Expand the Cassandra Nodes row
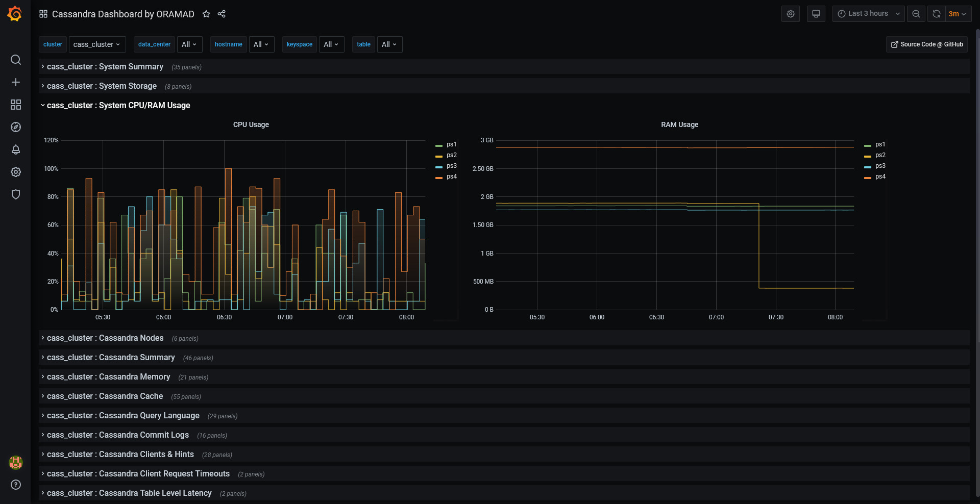Viewport: 980px width, 504px height. pos(105,338)
